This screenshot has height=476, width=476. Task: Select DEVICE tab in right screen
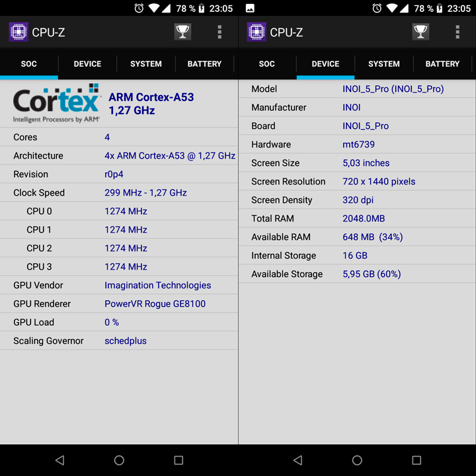tap(325, 64)
